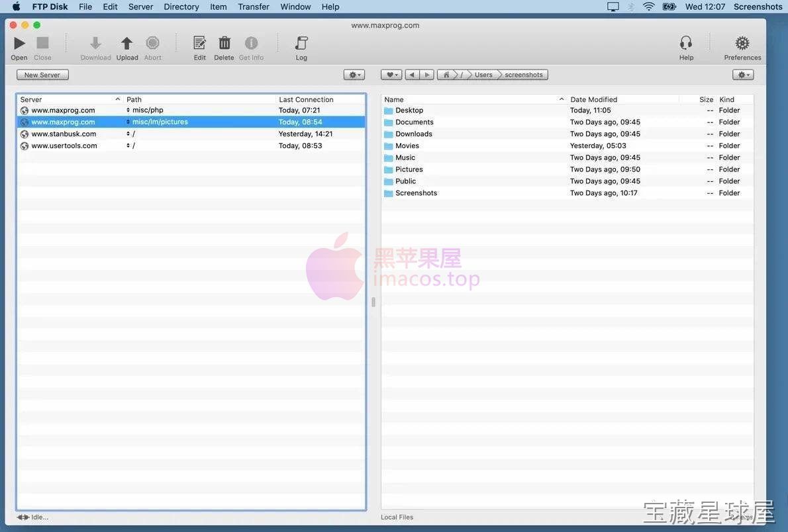Sort by Last Connection column header

point(320,99)
